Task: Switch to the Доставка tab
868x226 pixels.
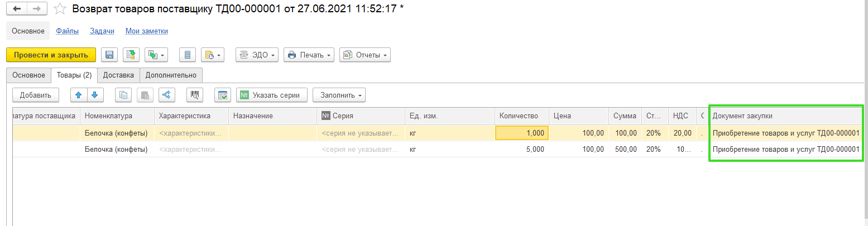Action: pyautogui.click(x=118, y=75)
